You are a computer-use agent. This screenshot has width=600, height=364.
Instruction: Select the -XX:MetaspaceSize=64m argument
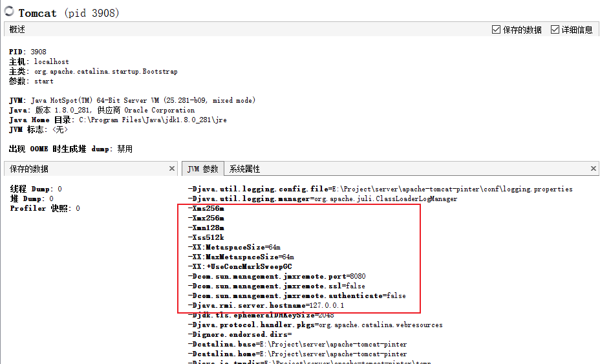(x=234, y=247)
